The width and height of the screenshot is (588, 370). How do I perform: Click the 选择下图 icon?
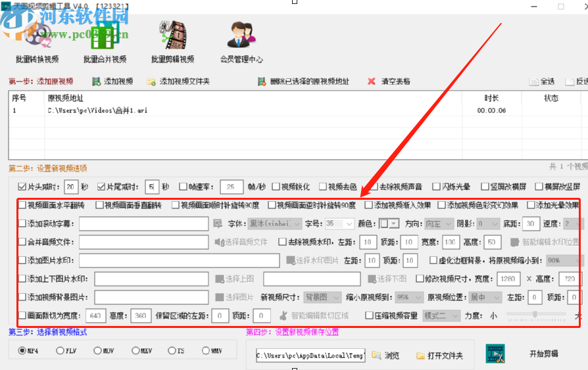tap(372, 279)
